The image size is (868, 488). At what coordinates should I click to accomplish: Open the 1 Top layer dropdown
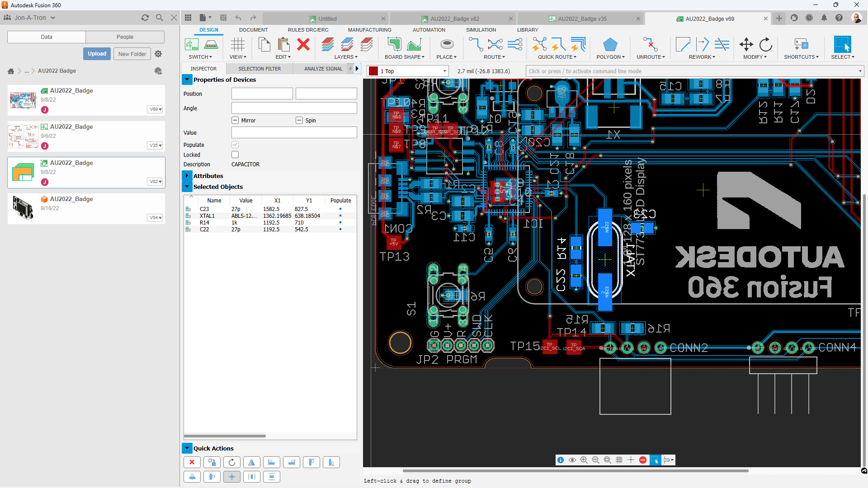pos(444,71)
